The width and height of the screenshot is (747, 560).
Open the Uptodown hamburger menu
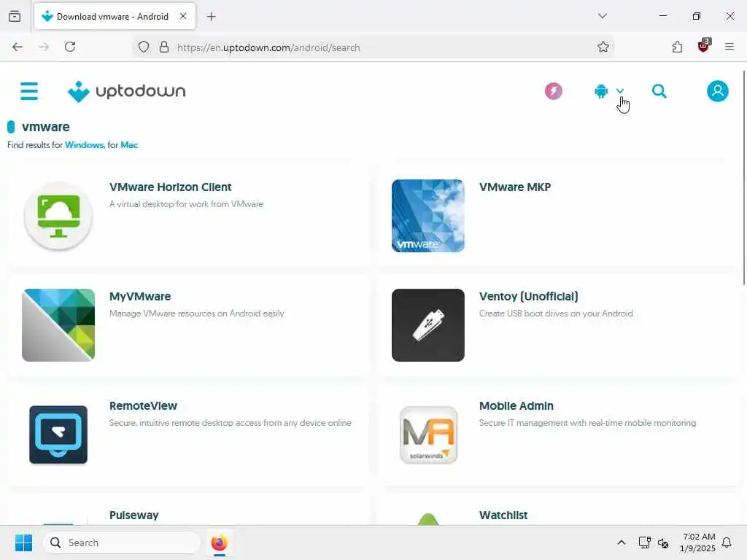pos(29,91)
